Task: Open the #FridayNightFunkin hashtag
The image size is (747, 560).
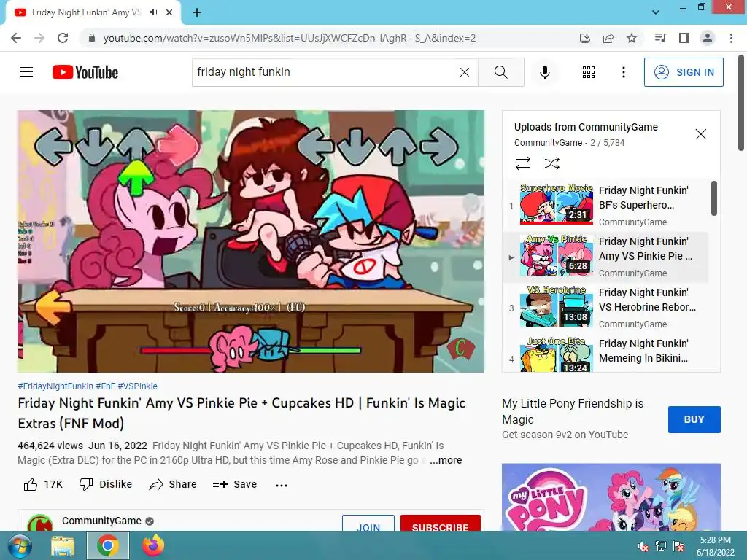Action: pos(55,386)
